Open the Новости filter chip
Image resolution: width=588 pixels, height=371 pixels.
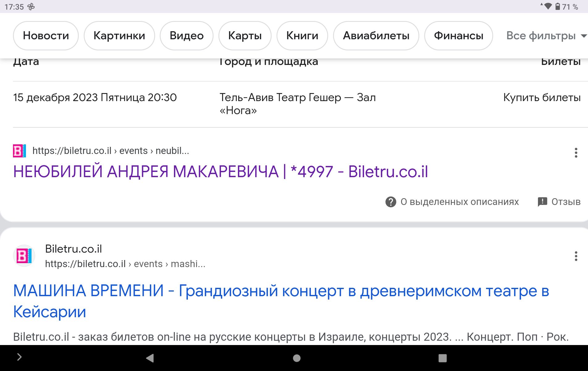[46, 36]
